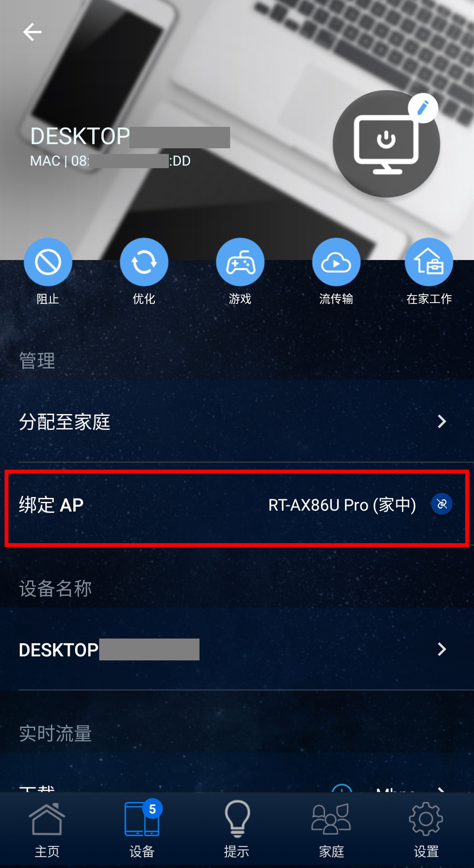Image resolution: width=474 pixels, height=868 pixels.
Task: Tap the desktop monitor device avatar
Action: [386, 144]
